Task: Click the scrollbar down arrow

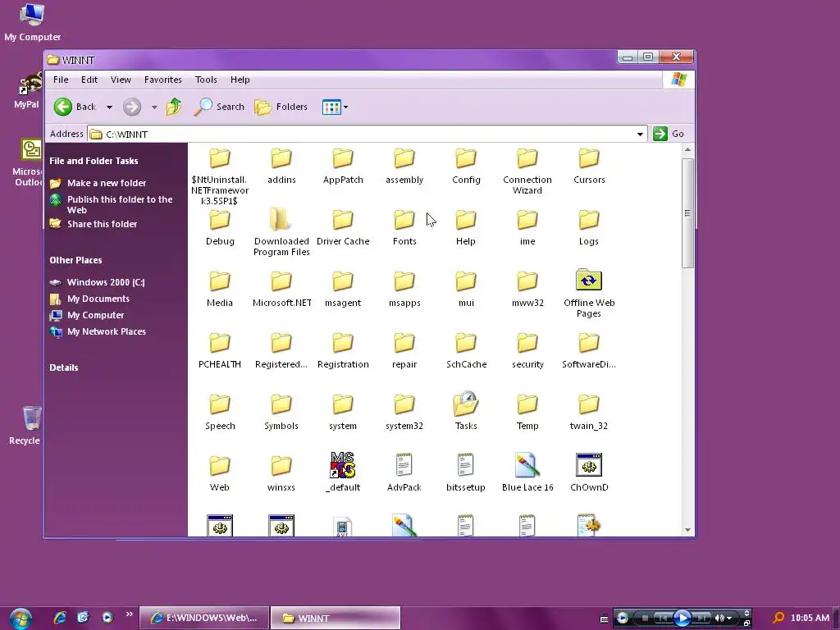Action: [688, 530]
